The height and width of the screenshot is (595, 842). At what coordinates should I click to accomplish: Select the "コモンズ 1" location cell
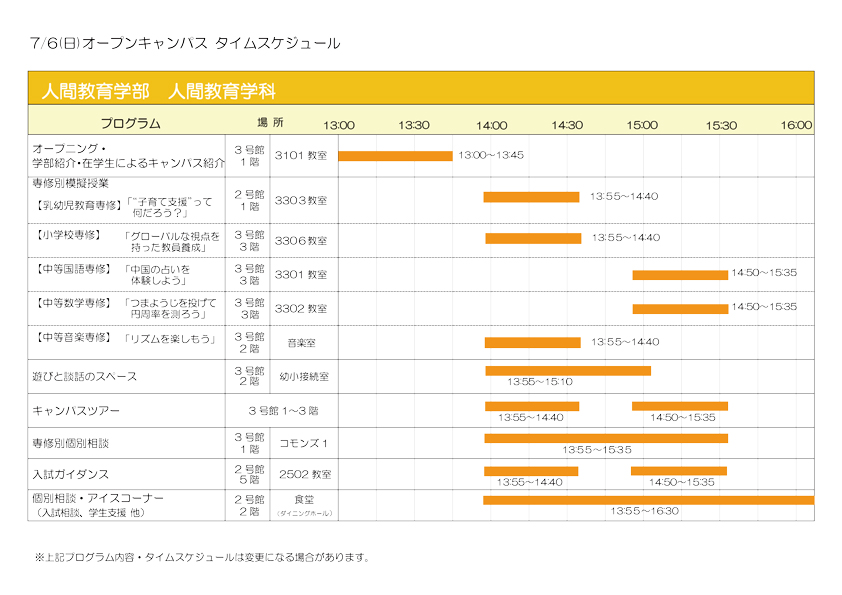pos(303,443)
